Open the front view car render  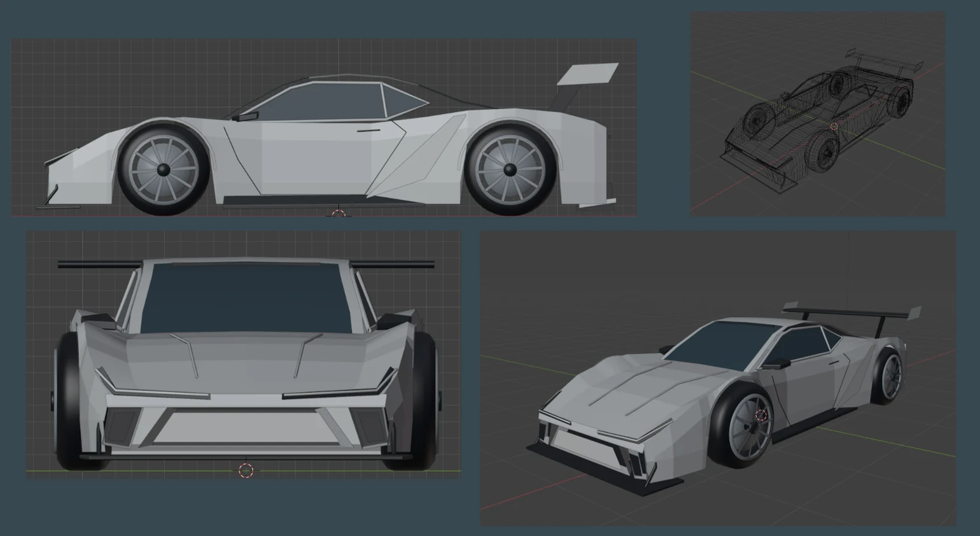pos(244,355)
